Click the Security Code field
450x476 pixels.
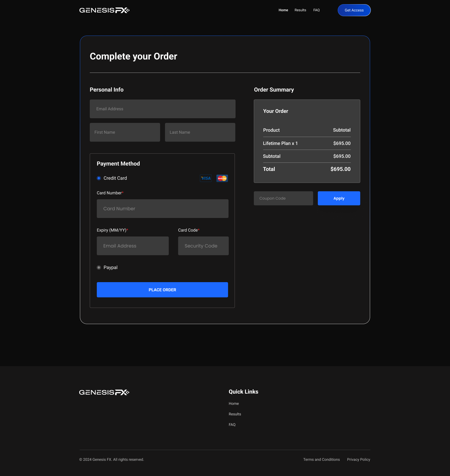pyautogui.click(x=203, y=246)
